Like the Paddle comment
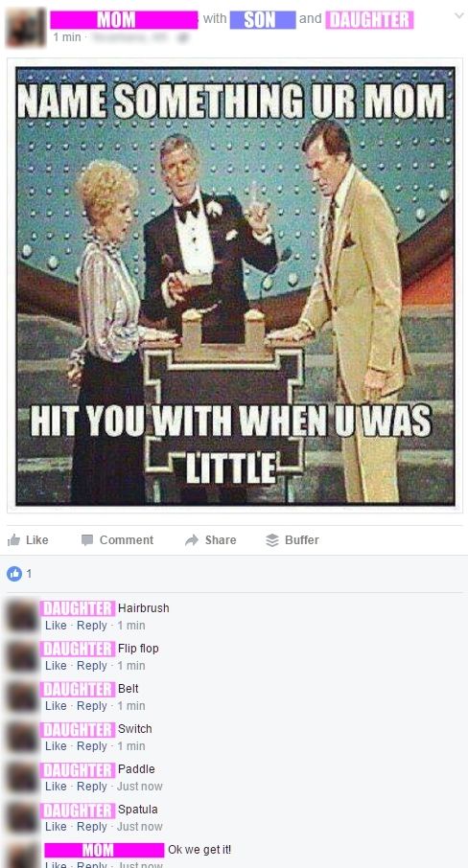The image size is (468, 868). (56, 786)
